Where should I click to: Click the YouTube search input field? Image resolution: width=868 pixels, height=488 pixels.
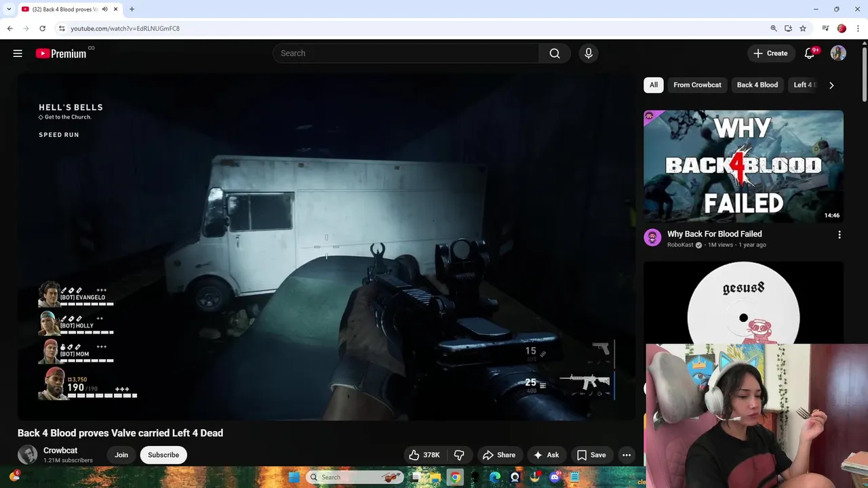[407, 54]
